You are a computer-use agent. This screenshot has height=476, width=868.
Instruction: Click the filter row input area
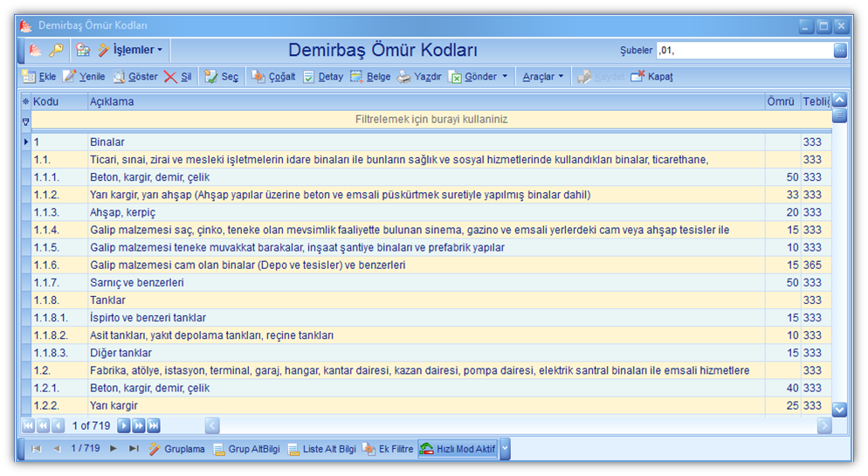coord(431,120)
